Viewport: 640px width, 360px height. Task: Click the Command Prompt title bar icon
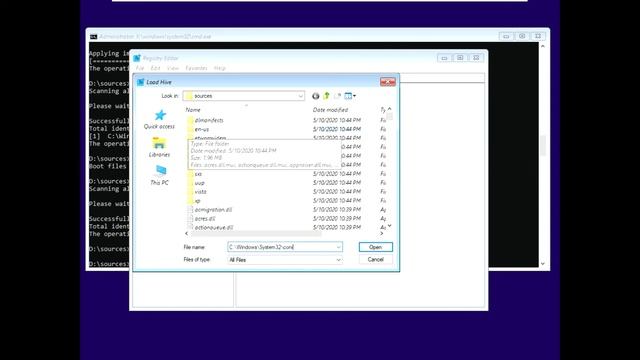pos(93,36)
